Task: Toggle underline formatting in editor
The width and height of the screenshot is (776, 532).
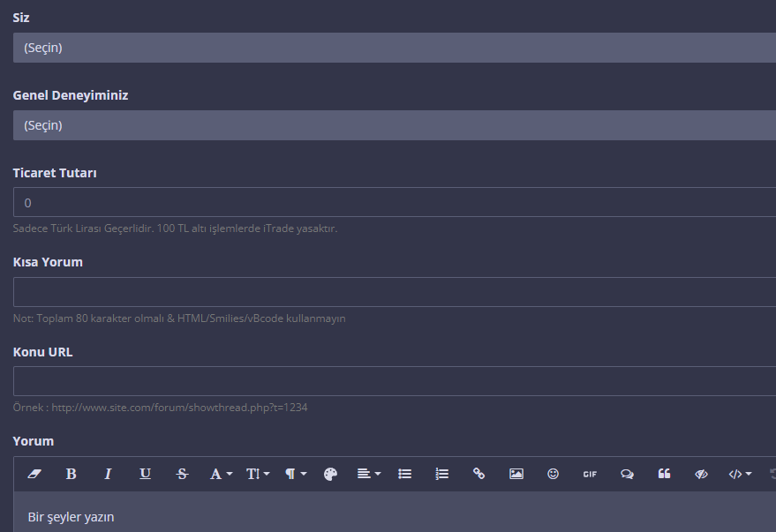Action: coord(145,474)
